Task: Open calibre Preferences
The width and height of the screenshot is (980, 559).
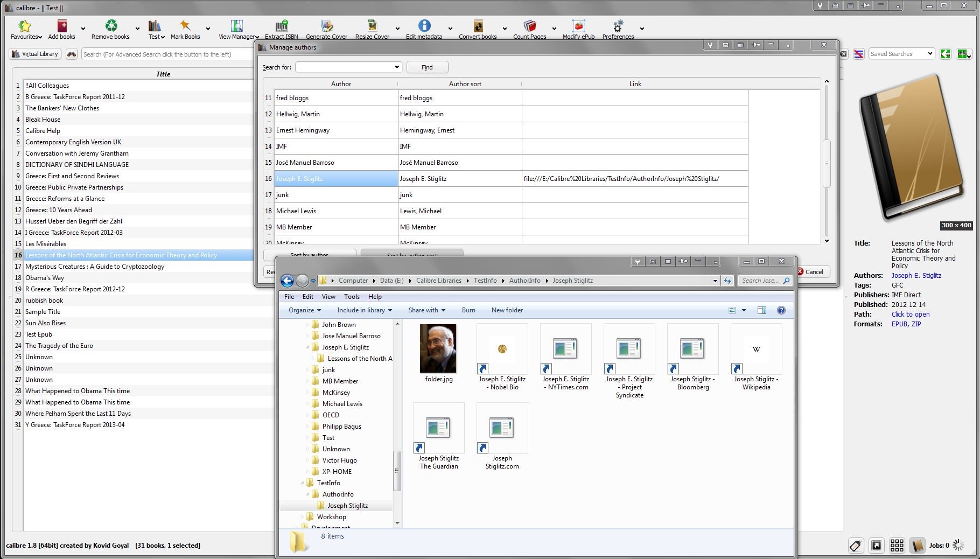Action: click(x=618, y=26)
